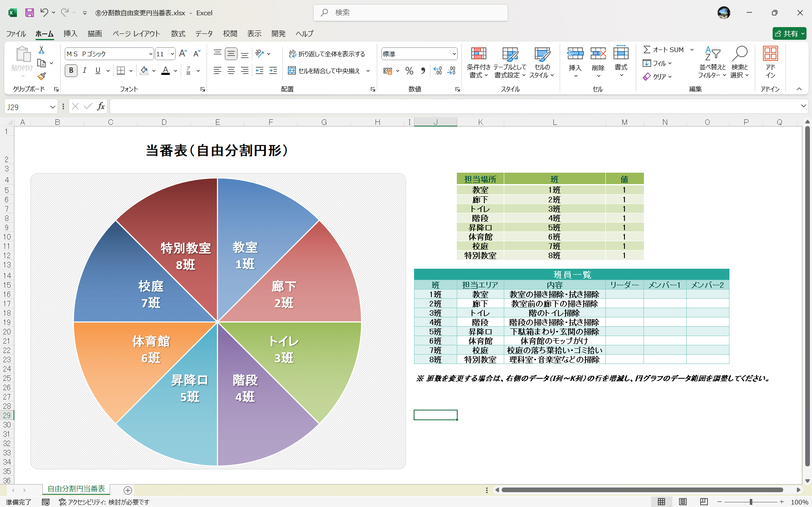This screenshot has height=507, width=812.
Task: Add a new worksheet
Action: pos(127,490)
